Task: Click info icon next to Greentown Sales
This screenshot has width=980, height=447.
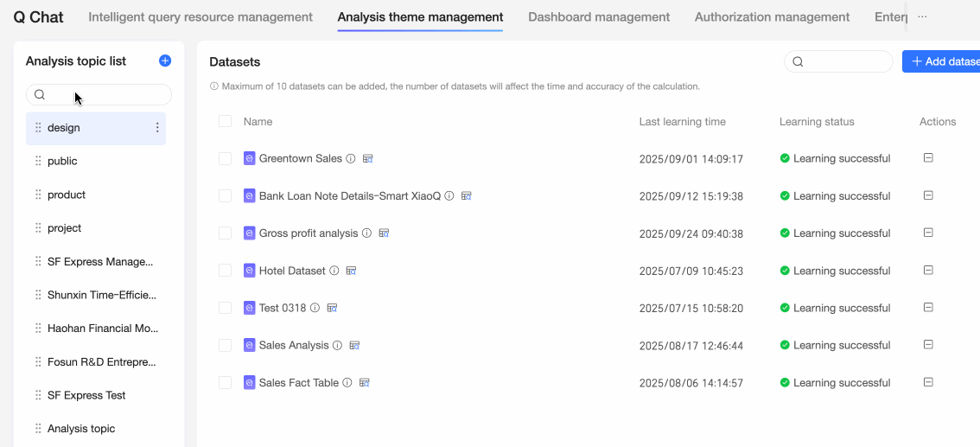Action: click(351, 159)
